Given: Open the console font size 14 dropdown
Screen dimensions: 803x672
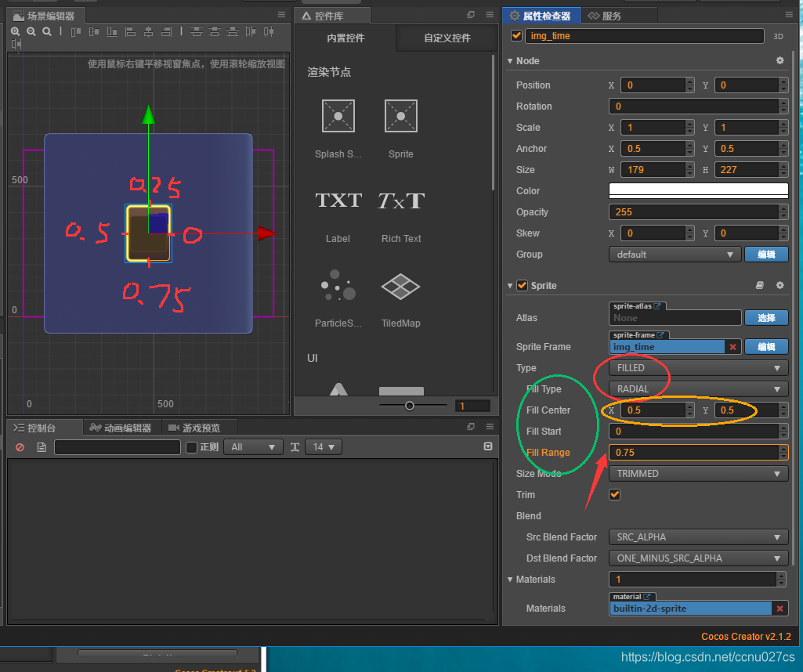Looking at the screenshot, I should (x=323, y=446).
